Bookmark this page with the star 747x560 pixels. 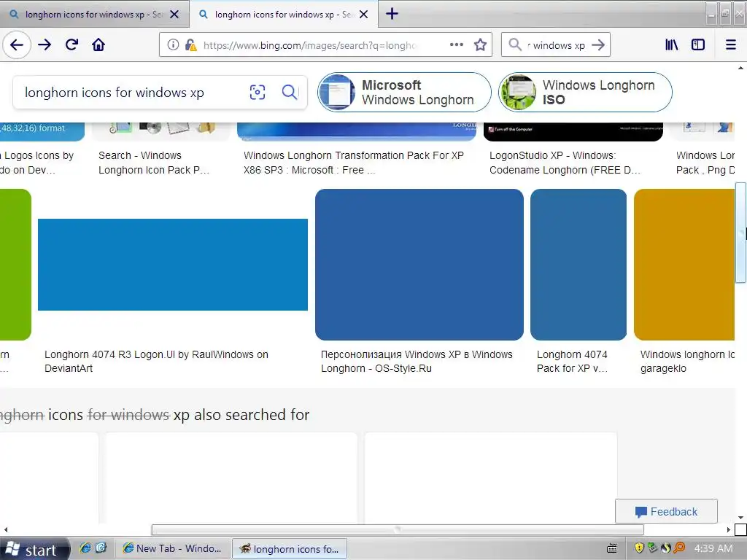tap(480, 44)
